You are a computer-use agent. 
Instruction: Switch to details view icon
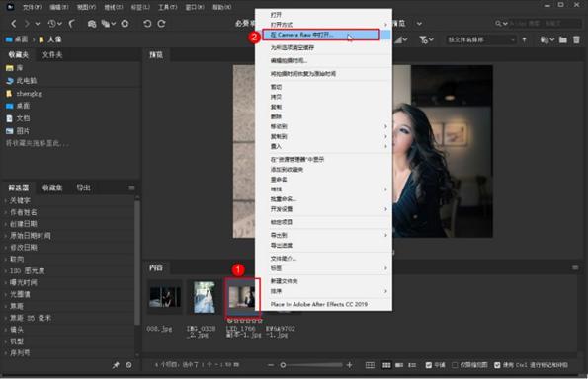click(x=399, y=365)
